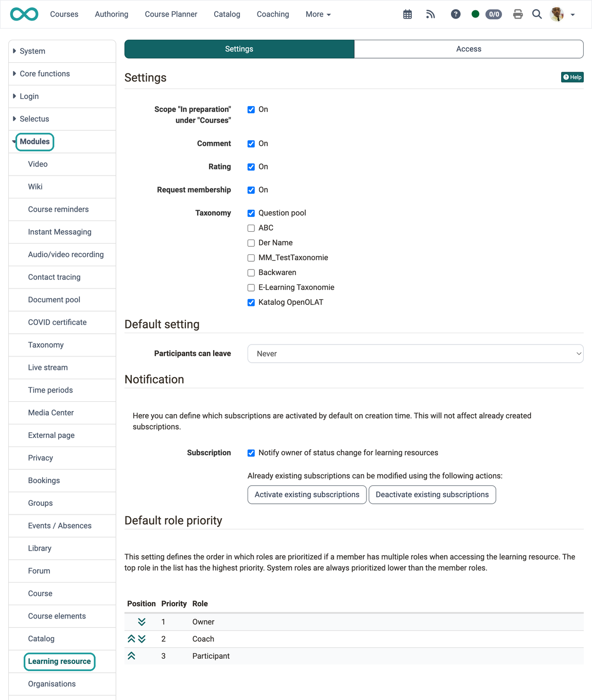Check MM_TestTaxonomie checkbox

251,258
